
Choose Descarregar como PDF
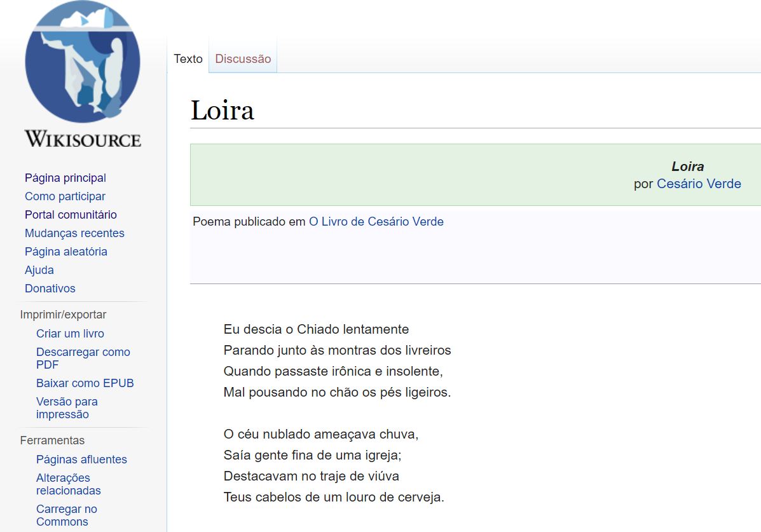(x=83, y=358)
